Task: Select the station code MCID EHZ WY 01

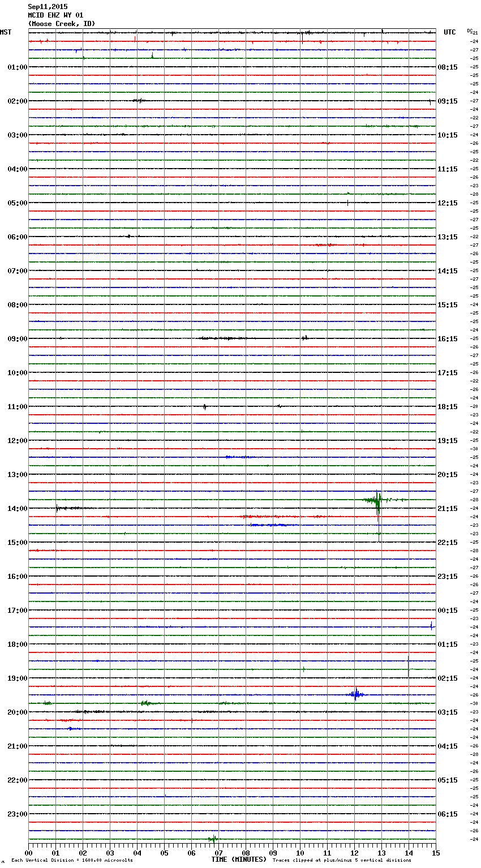Action: (x=55, y=15)
